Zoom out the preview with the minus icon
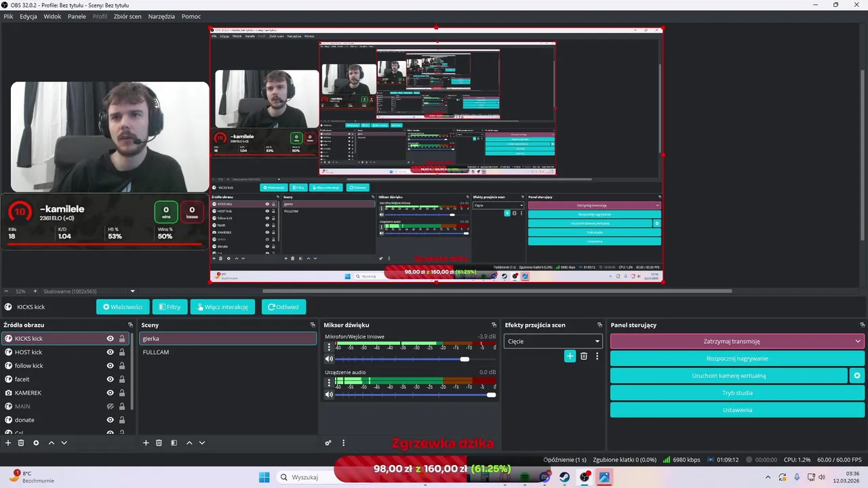Viewport: 868px width, 488px height. pos(7,291)
